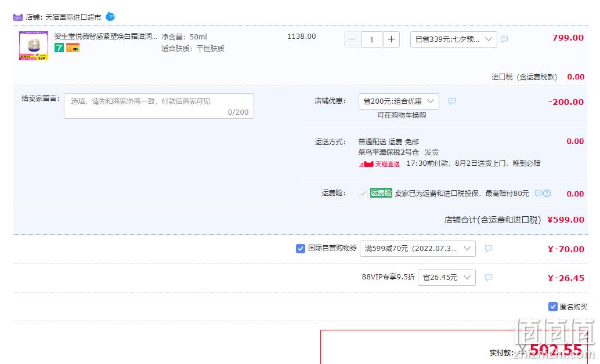The height and width of the screenshot is (364, 600).
Task: Open the 已省339元:七夕预... promotion dropdown
Action: coord(453,39)
